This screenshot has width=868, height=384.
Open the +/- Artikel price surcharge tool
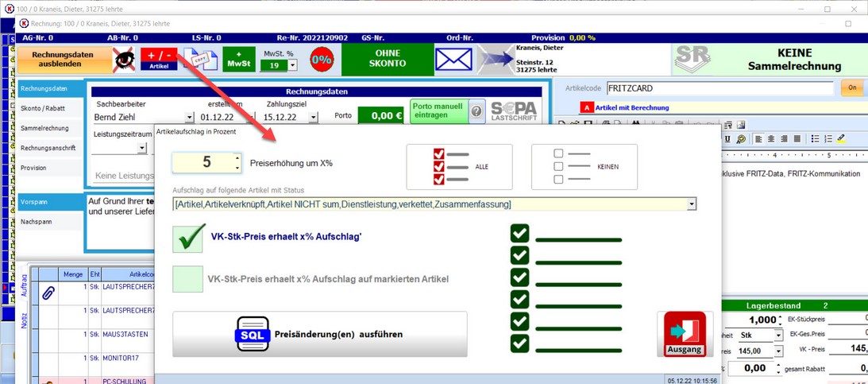(159, 60)
